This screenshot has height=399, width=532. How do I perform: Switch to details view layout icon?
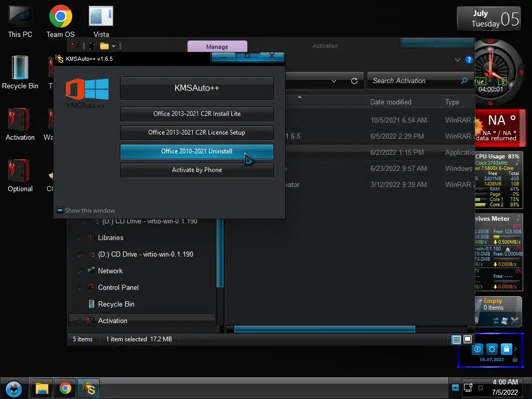tap(456, 339)
